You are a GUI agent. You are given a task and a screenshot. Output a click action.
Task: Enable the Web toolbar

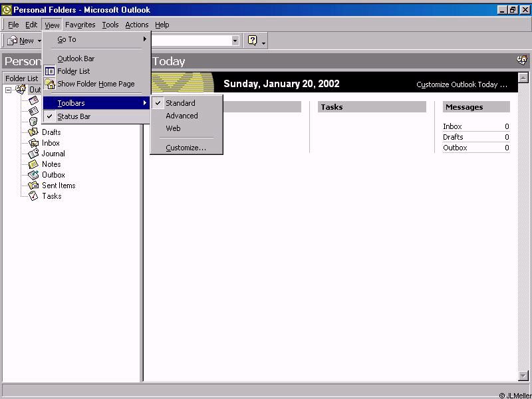pyautogui.click(x=186, y=128)
